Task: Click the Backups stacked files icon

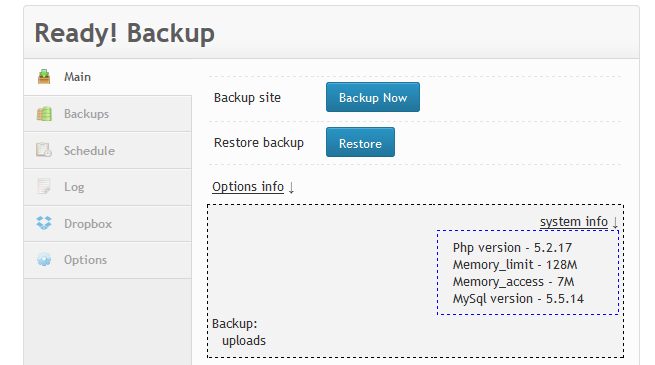Action: click(44, 114)
